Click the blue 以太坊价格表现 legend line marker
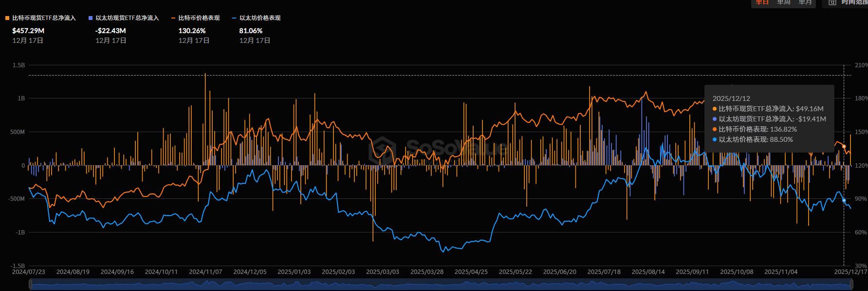The width and height of the screenshot is (868, 291). pos(234,18)
